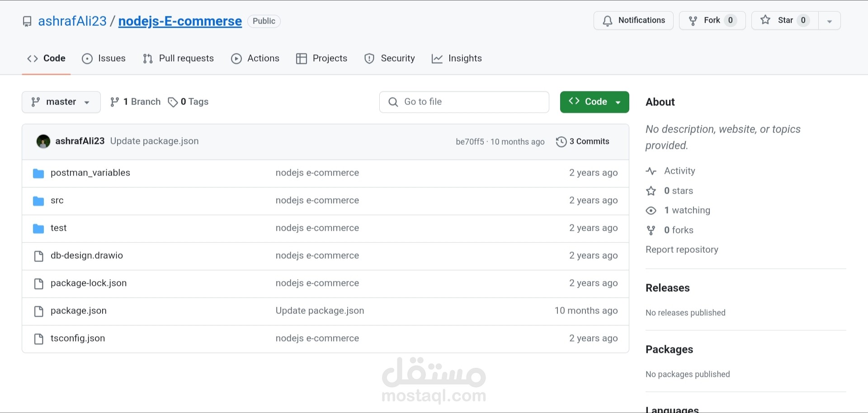
Task: Click the src folder icon
Action: click(x=38, y=201)
